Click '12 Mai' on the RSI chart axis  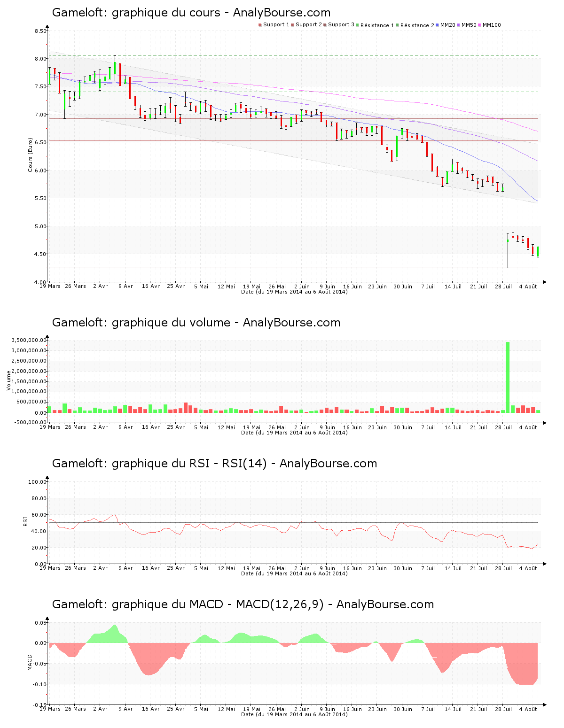(226, 568)
